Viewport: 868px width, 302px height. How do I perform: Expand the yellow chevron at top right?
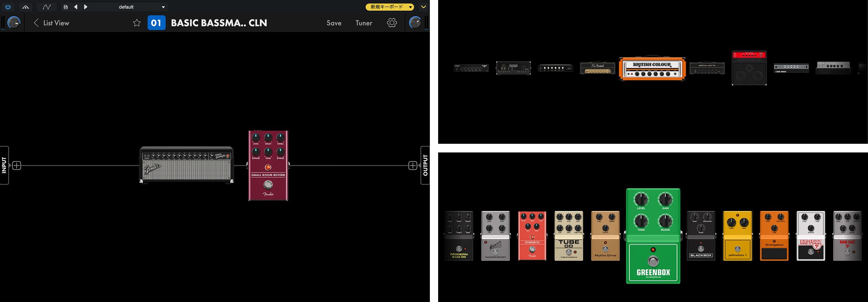coord(423,7)
